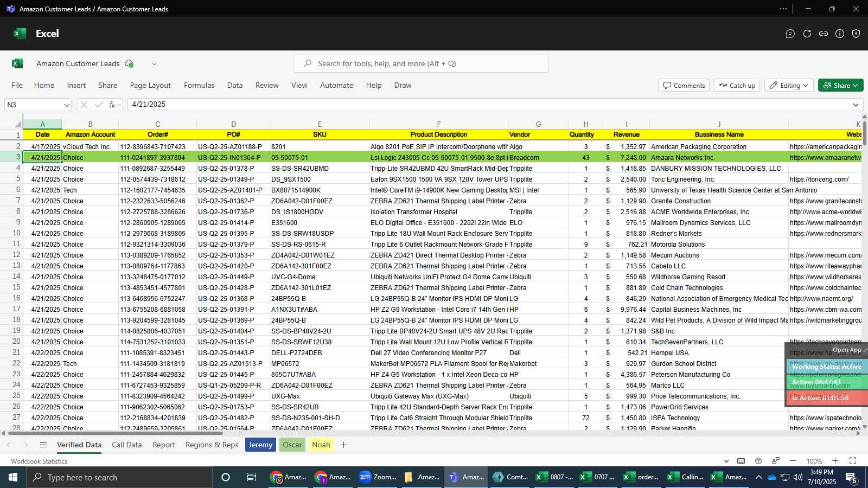Image resolution: width=868 pixels, height=488 pixels.
Task: Select column E header
Action: click(320, 124)
